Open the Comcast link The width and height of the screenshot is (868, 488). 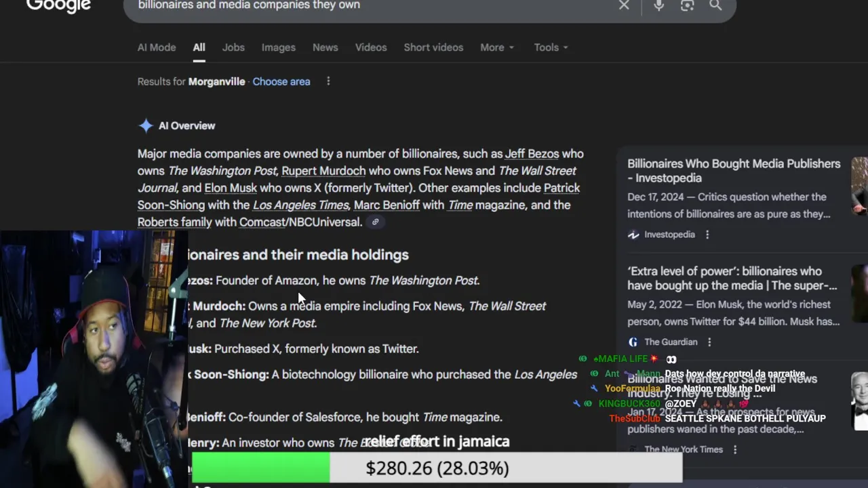(262, 222)
